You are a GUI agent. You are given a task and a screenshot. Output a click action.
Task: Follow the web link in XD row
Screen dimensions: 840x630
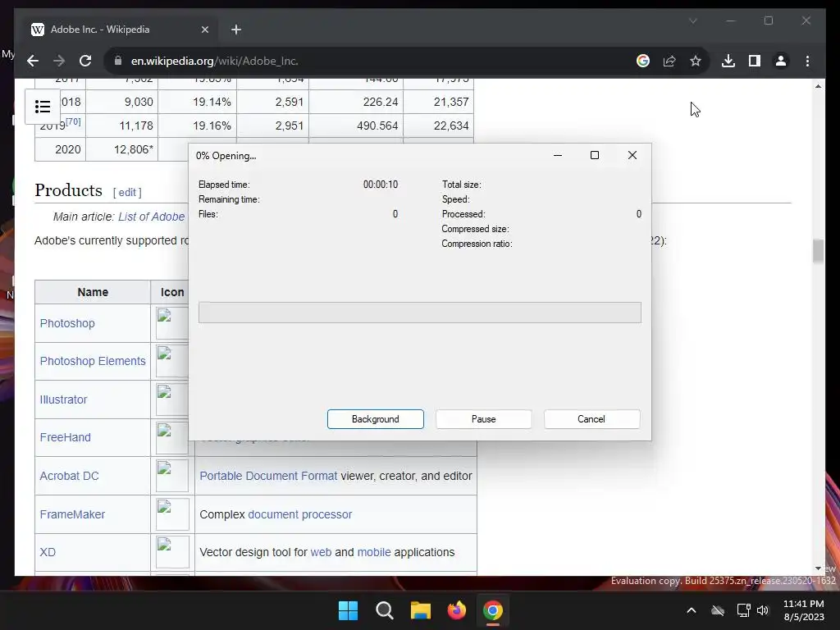[x=321, y=552]
